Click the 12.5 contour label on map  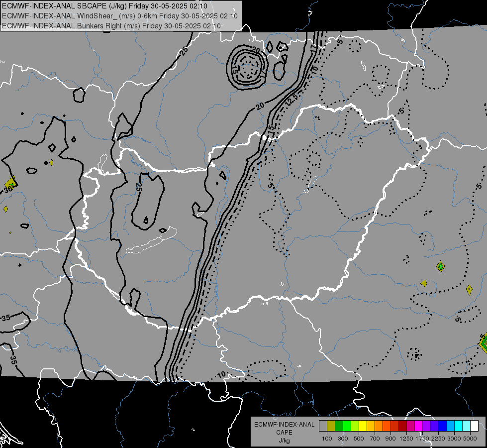tap(292, 100)
